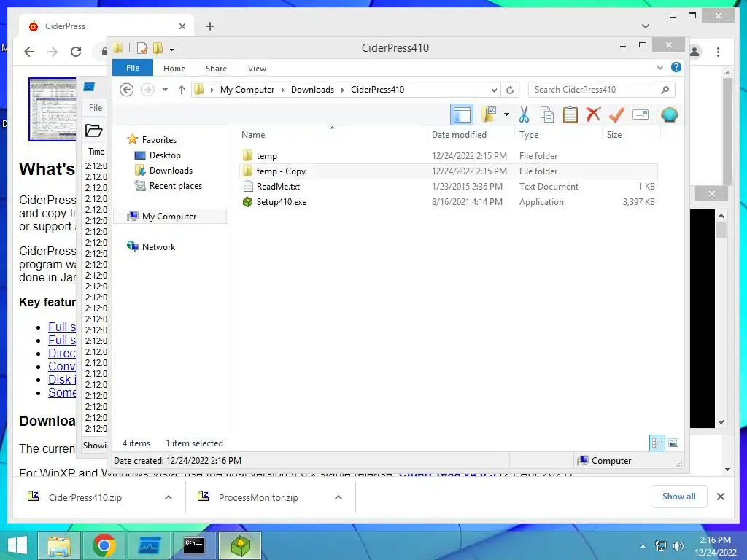Image resolution: width=747 pixels, height=560 pixels.
Task: Click the orange checkmark Properties icon
Action: [x=616, y=114]
